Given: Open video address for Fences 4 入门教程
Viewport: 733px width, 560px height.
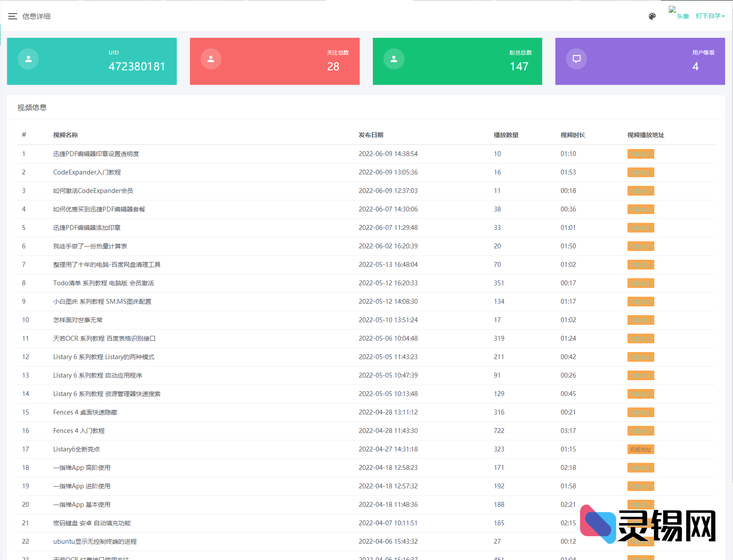Looking at the screenshot, I should [640, 431].
